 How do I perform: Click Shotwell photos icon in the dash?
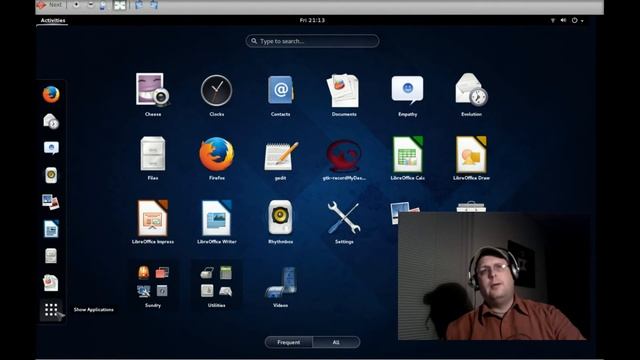coord(51,202)
